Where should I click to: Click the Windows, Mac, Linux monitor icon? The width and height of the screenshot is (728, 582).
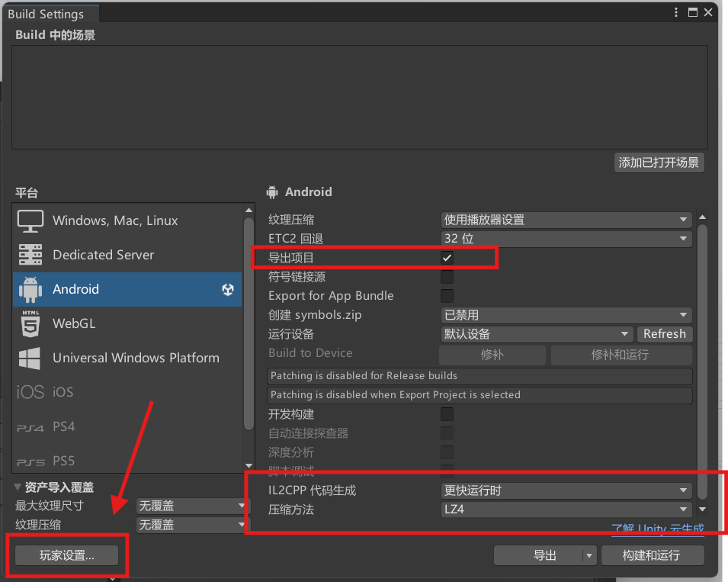(x=30, y=220)
